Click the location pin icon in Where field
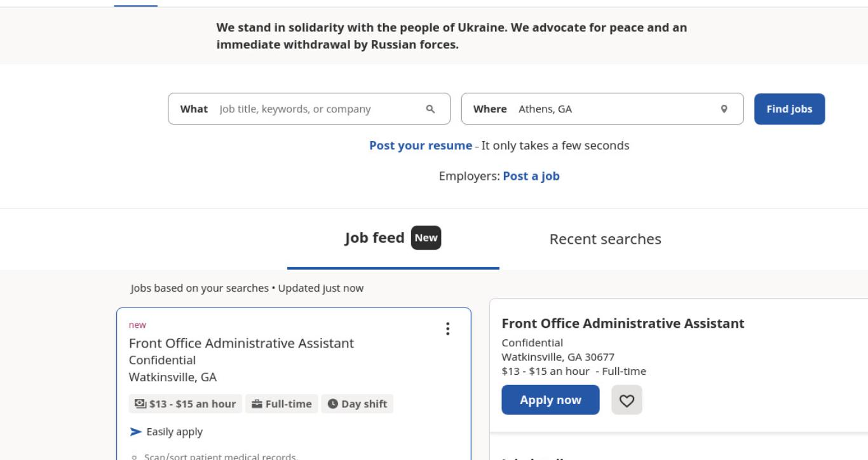The height and width of the screenshot is (460, 868). [x=724, y=109]
